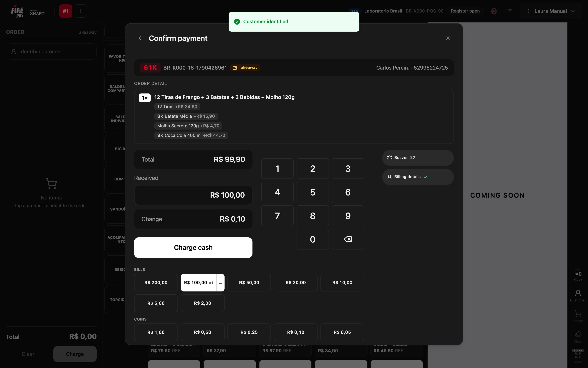
Task: Add a R$ 20,00 bill
Action: coord(295,283)
